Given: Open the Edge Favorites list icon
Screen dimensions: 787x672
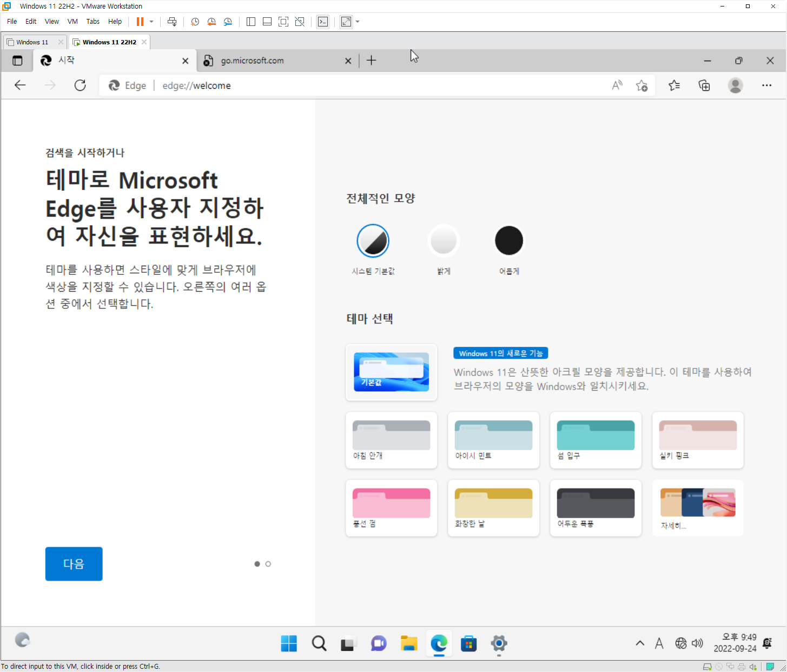Looking at the screenshot, I should [674, 85].
